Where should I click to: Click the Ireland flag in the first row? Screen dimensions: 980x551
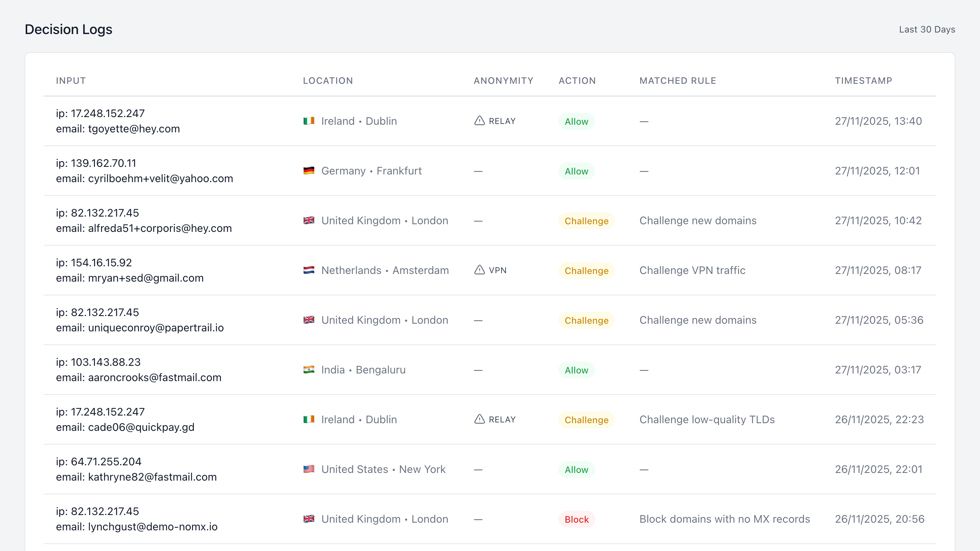(x=309, y=121)
